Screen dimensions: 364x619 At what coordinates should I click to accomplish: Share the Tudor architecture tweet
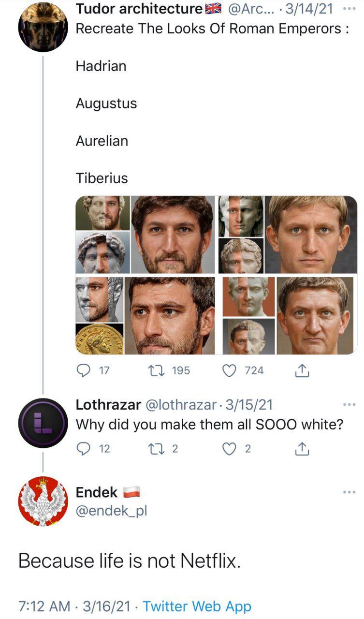pos(301,370)
